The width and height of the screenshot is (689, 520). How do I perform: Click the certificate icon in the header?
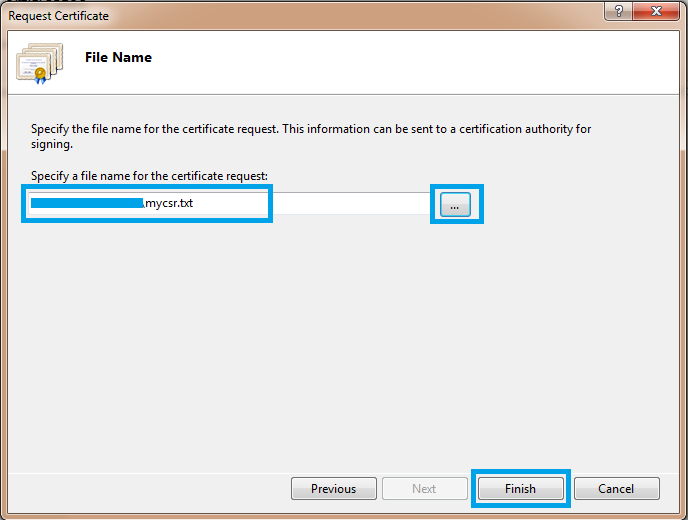tap(40, 63)
